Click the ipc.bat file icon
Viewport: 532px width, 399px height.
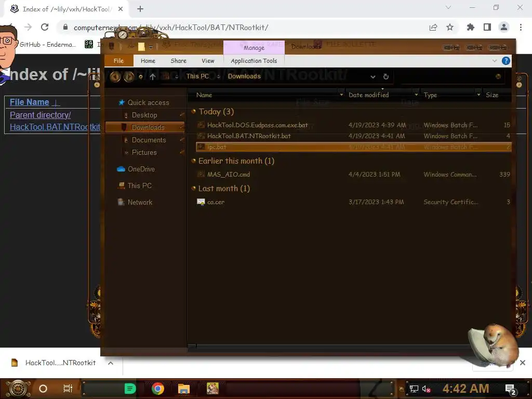coord(201,147)
